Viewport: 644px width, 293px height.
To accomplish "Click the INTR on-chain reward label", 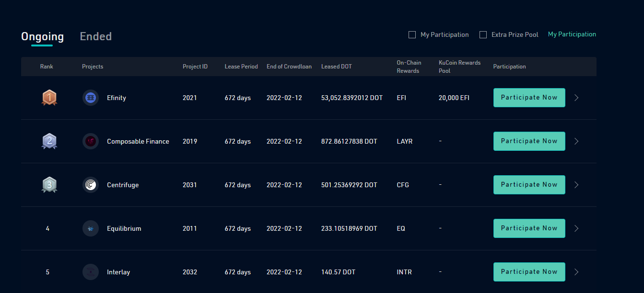I will coord(404,272).
